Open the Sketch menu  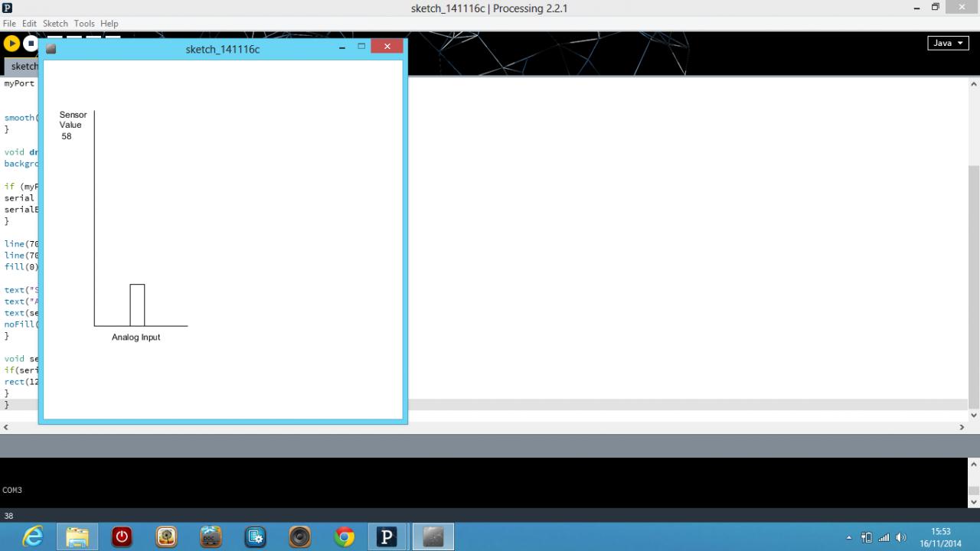pos(55,24)
